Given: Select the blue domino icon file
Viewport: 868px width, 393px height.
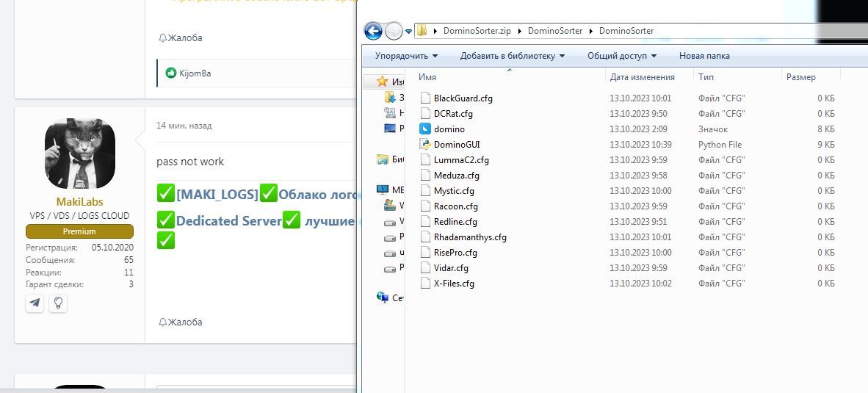Looking at the screenshot, I should (425, 129).
